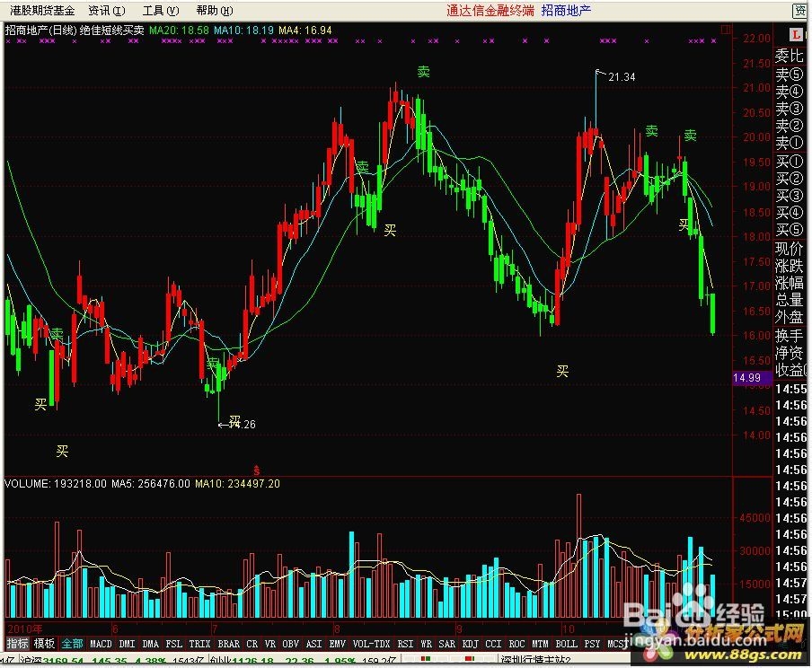Switch to the KDJ indicator tab

[x=469, y=644]
